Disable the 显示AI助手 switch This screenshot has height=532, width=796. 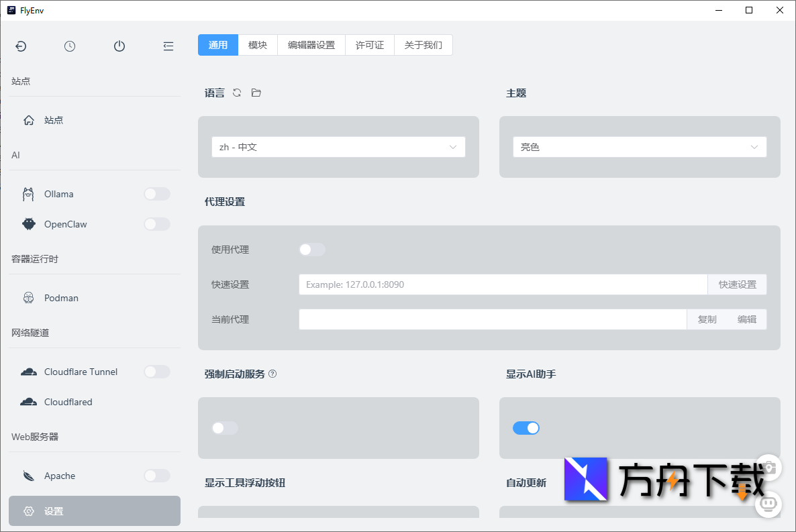click(x=526, y=428)
